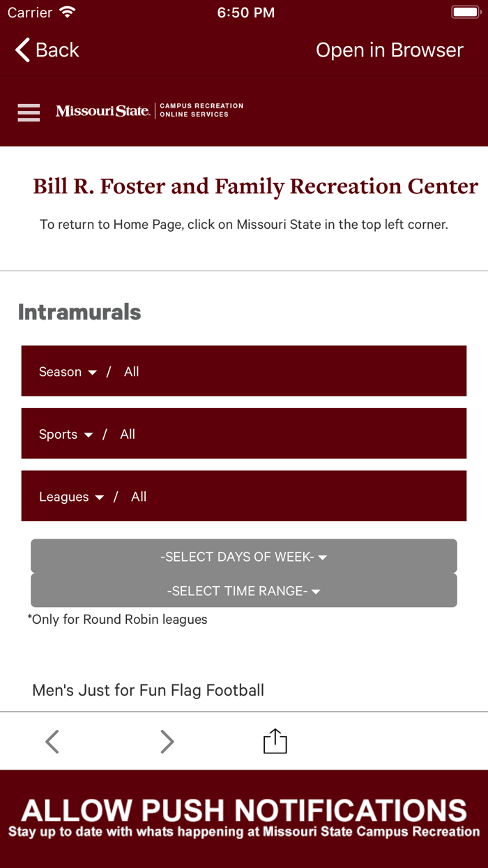
Task: Open the hamburger menu icon
Action: [x=29, y=112]
